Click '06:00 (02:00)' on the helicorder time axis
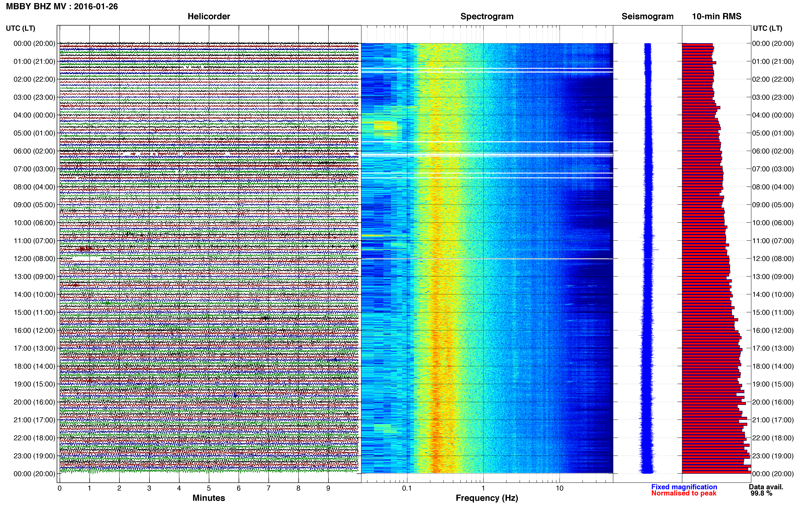 click(x=34, y=151)
